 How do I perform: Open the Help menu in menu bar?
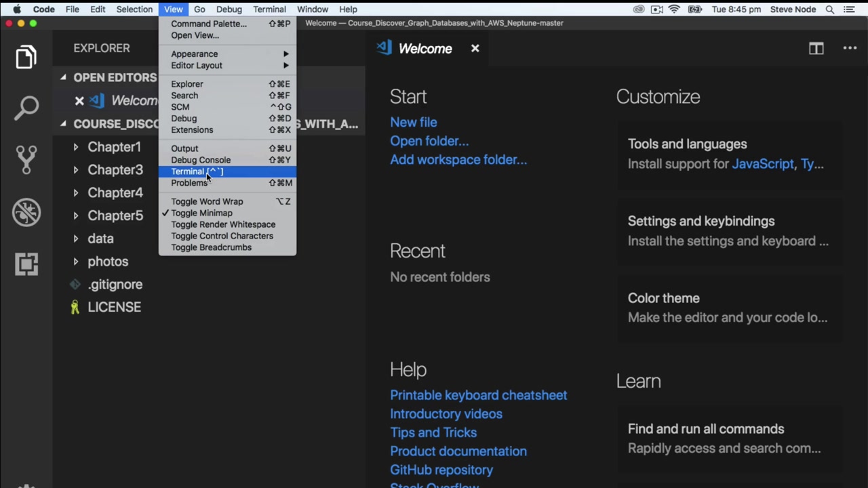click(348, 9)
